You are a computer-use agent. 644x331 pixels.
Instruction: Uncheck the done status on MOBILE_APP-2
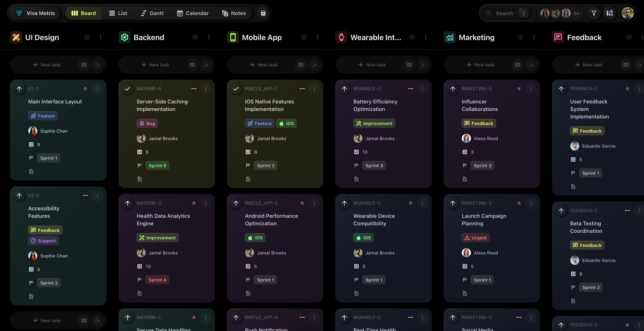coord(236,89)
